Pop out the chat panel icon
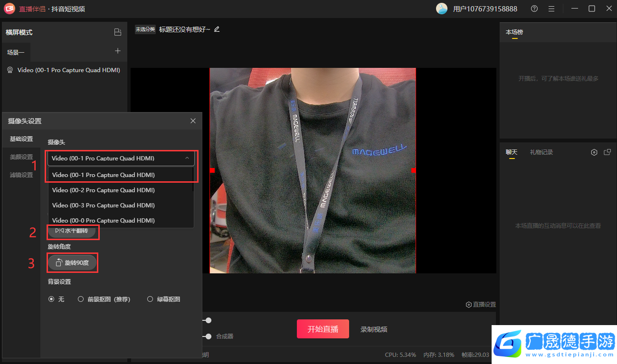Screen dimensions: 617x364 (607, 152)
